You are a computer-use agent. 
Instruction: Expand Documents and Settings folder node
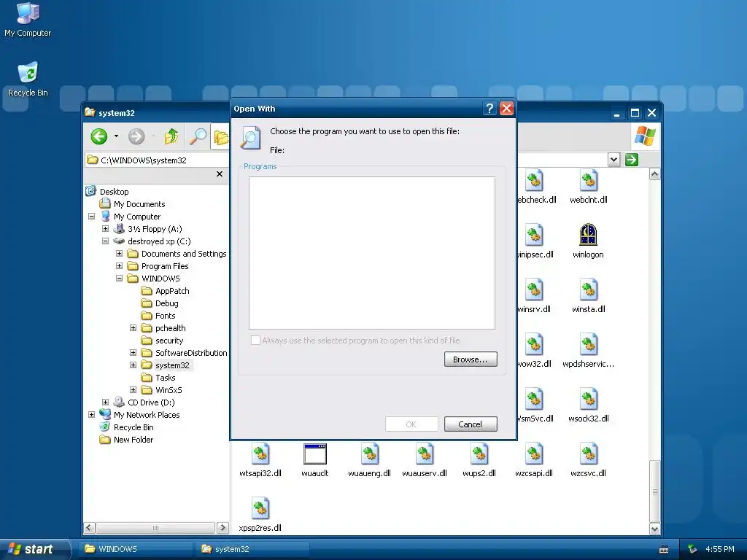point(119,253)
